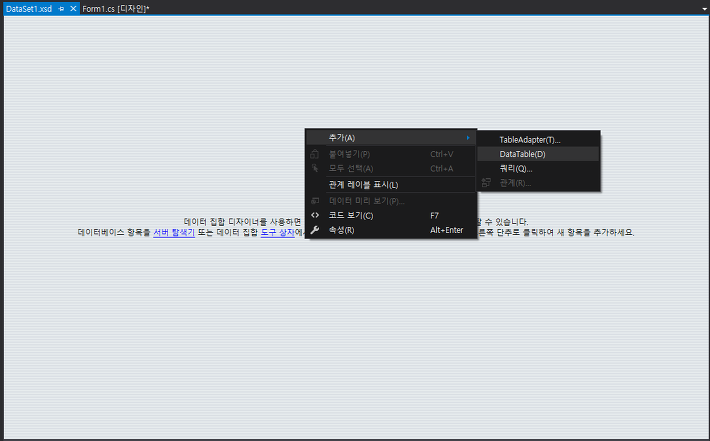
Task: Click the F7 shortcut text
Action: point(434,216)
